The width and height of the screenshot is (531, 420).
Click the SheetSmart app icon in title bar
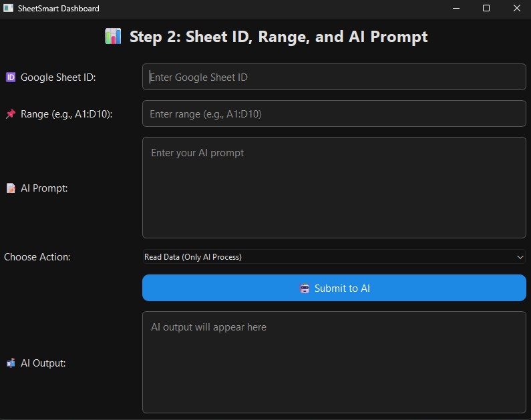(8, 8)
